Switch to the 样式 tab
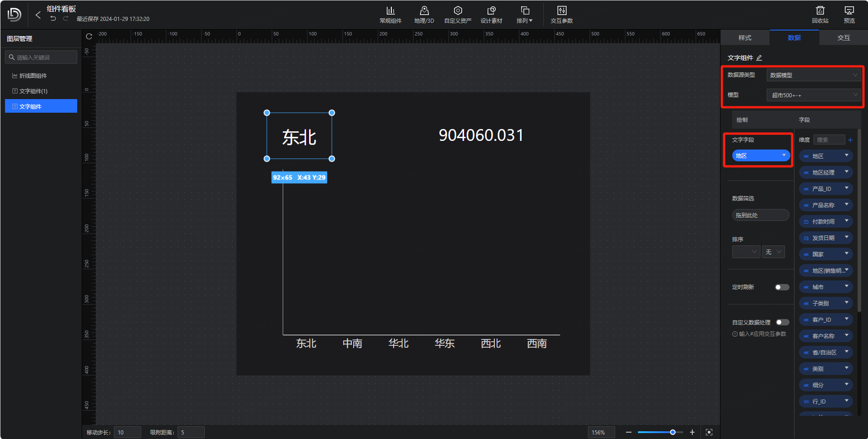This screenshot has height=439, width=868. pos(745,38)
